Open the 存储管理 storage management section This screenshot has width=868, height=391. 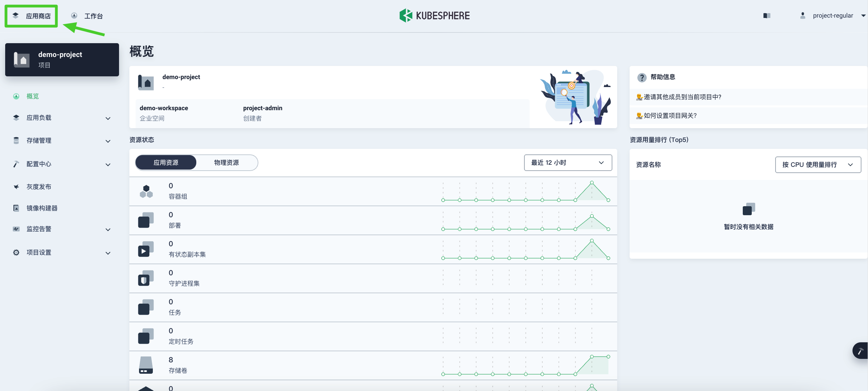pyautogui.click(x=39, y=140)
